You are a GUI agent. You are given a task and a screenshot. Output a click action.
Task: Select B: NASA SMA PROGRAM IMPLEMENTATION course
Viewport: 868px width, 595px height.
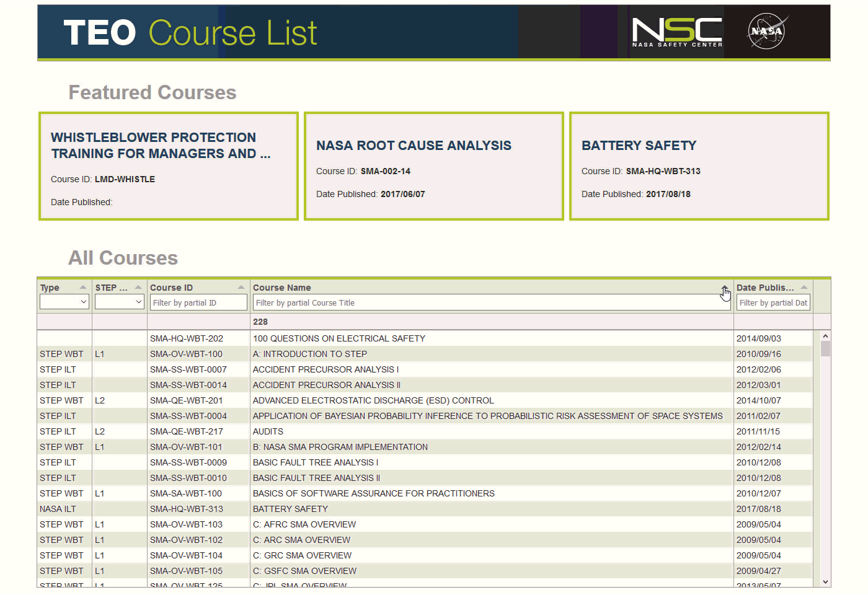click(340, 447)
